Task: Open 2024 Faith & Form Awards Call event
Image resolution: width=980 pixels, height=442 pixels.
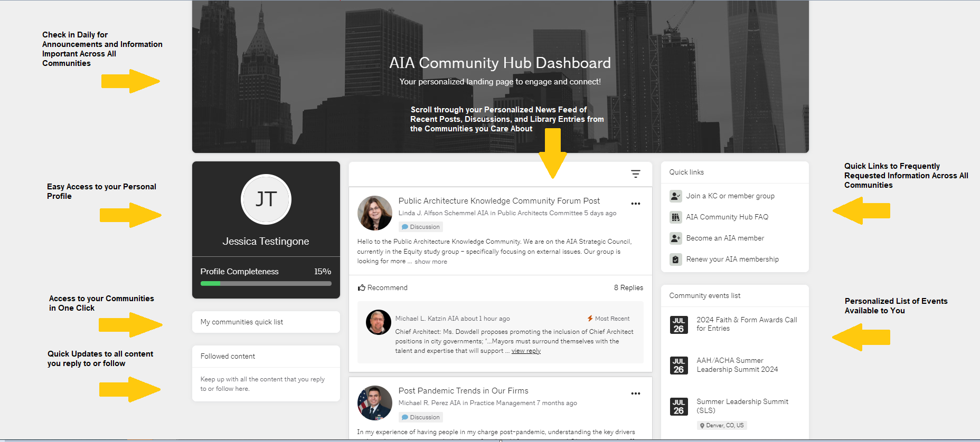Action: click(x=747, y=324)
